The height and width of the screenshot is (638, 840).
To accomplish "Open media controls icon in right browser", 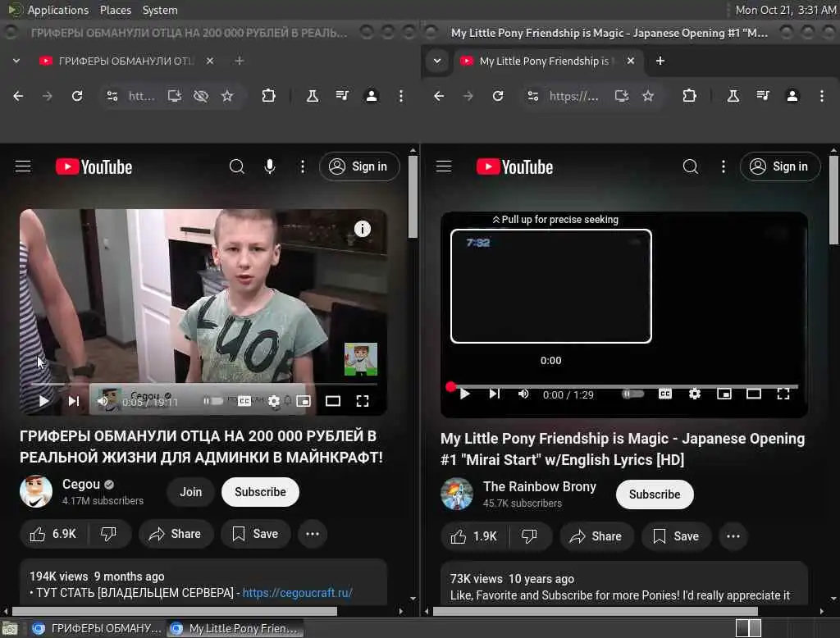I will [x=763, y=96].
